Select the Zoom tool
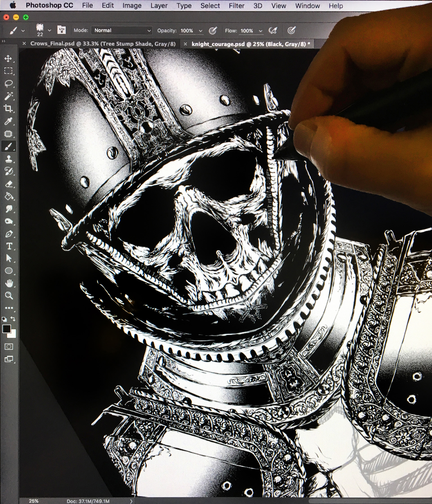Viewport: 432px width, 504px height. (x=9, y=295)
